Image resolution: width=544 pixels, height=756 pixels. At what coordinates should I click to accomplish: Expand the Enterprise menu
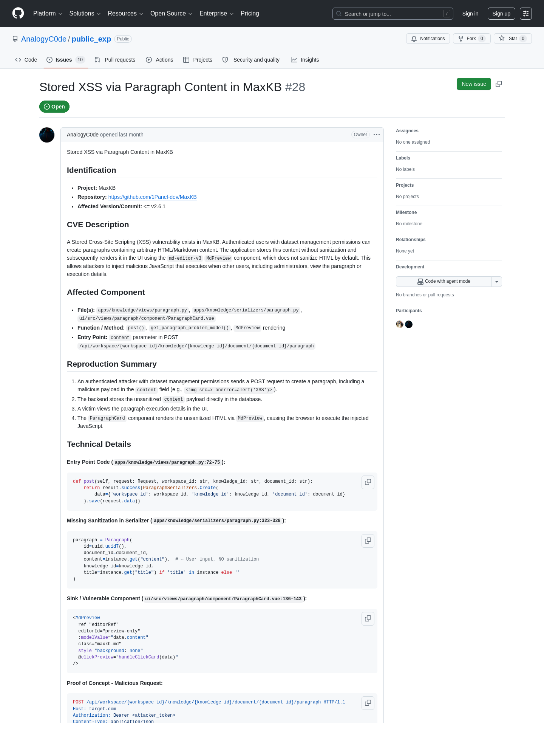pyautogui.click(x=216, y=14)
